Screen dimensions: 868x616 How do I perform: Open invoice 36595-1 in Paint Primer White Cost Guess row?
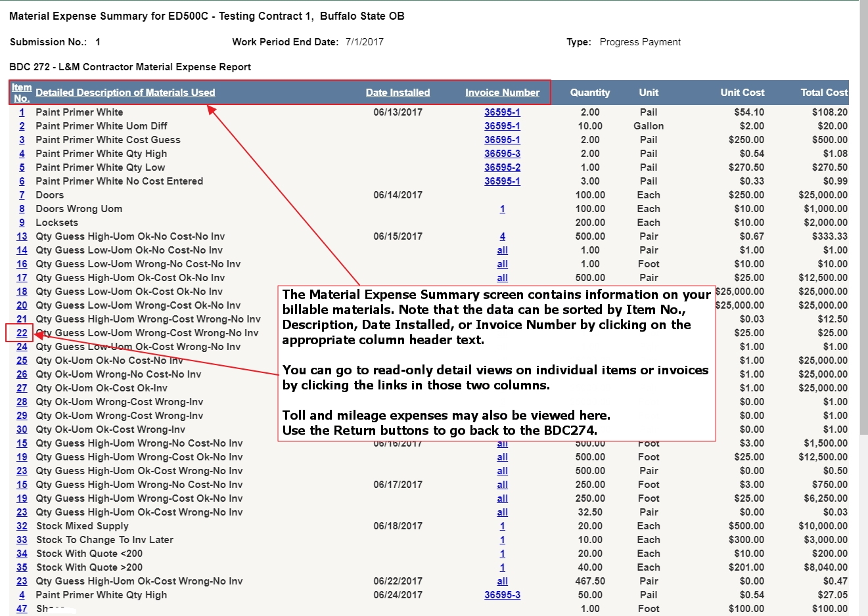[503, 140]
